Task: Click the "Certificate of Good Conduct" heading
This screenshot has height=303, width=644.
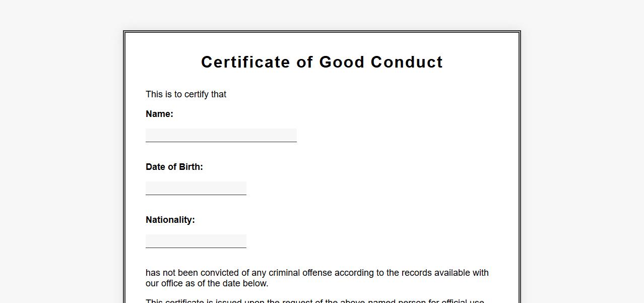Action: coord(322,62)
